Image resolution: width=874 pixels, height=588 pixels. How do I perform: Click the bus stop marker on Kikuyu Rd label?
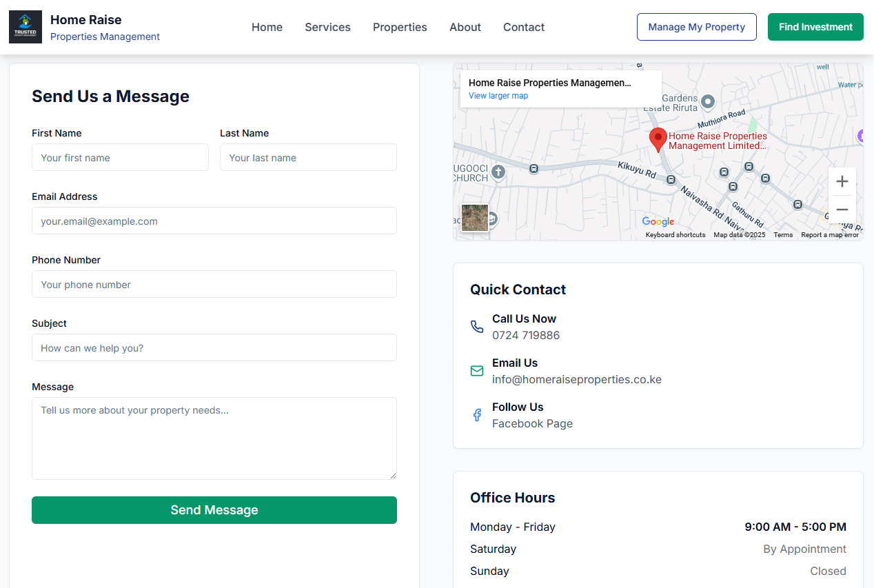click(x=671, y=179)
